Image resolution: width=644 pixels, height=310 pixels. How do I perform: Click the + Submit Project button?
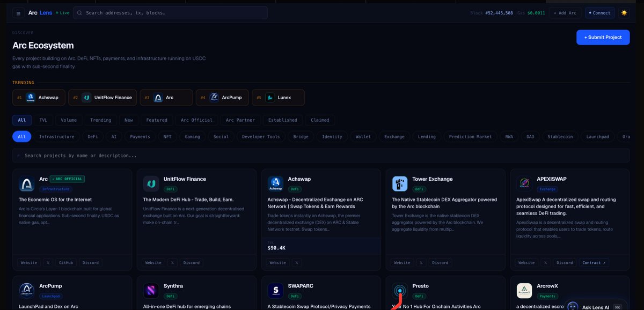point(603,37)
